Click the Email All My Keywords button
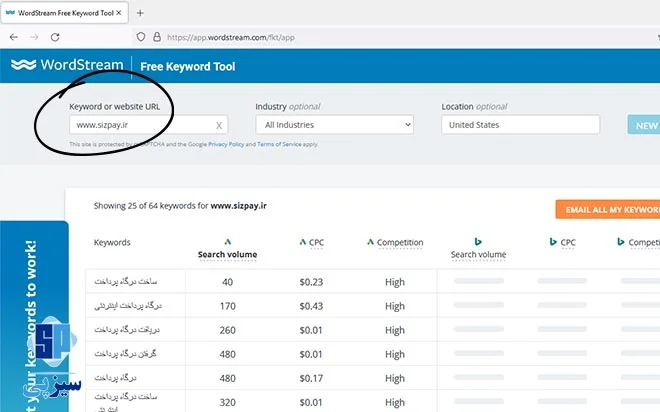The height and width of the screenshot is (412, 660). (608, 210)
